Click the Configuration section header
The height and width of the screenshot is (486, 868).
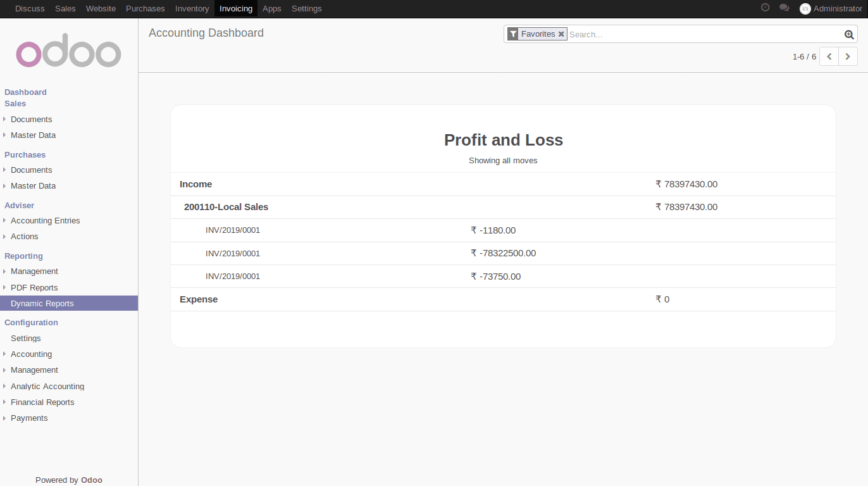pos(32,323)
